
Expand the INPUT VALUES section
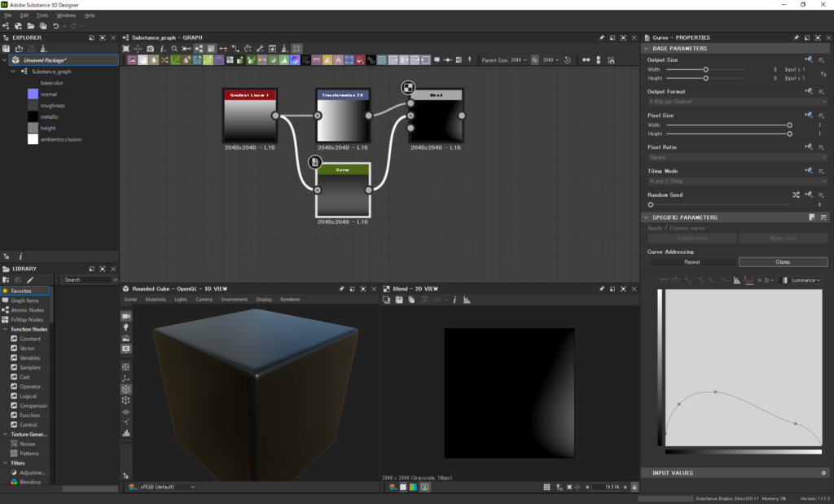pyautogui.click(x=646, y=472)
